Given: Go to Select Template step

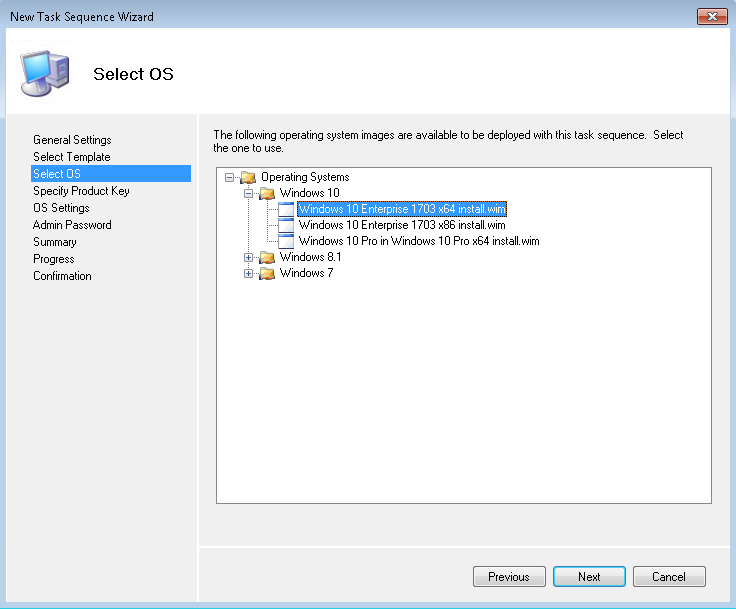Looking at the screenshot, I should pyautogui.click(x=71, y=157).
